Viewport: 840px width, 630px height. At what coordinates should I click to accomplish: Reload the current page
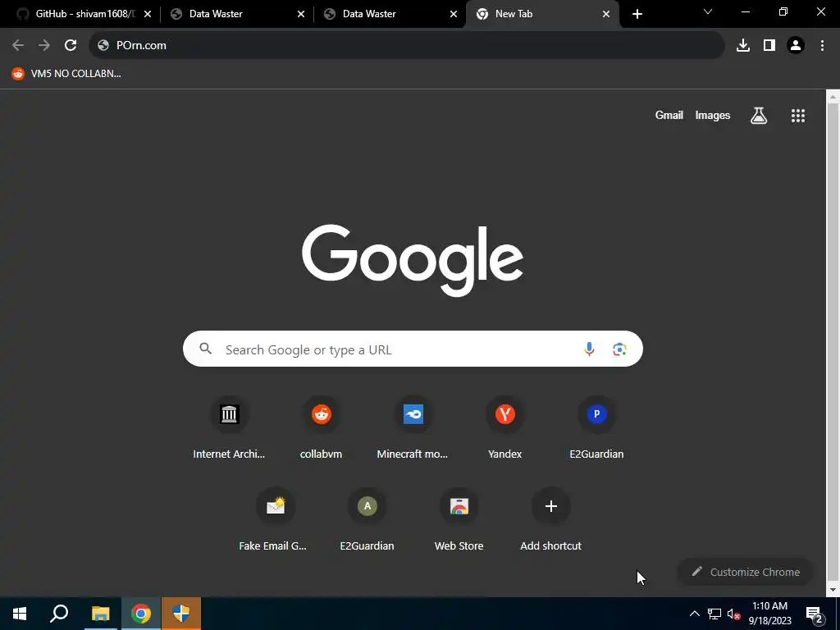coord(71,46)
